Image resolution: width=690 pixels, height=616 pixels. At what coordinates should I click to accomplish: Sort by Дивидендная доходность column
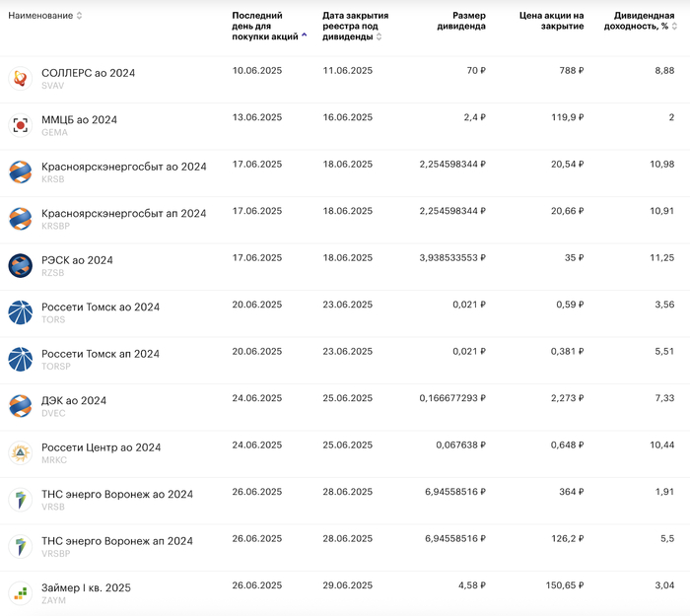pyautogui.click(x=644, y=21)
